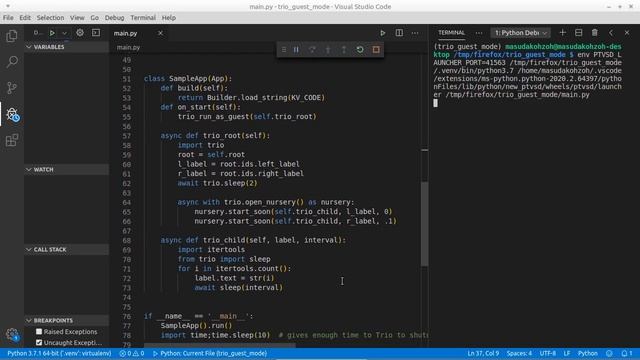Collapse the CALL STACK section
This screenshot has height=360, width=640.
67,249
